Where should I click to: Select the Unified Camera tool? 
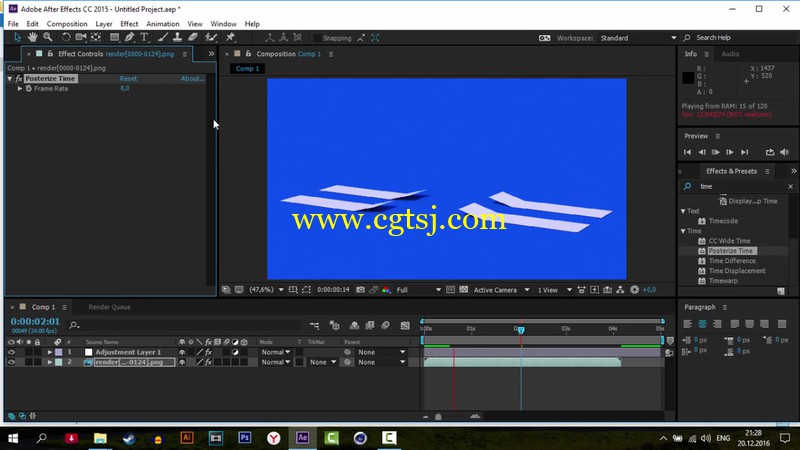pos(81,37)
